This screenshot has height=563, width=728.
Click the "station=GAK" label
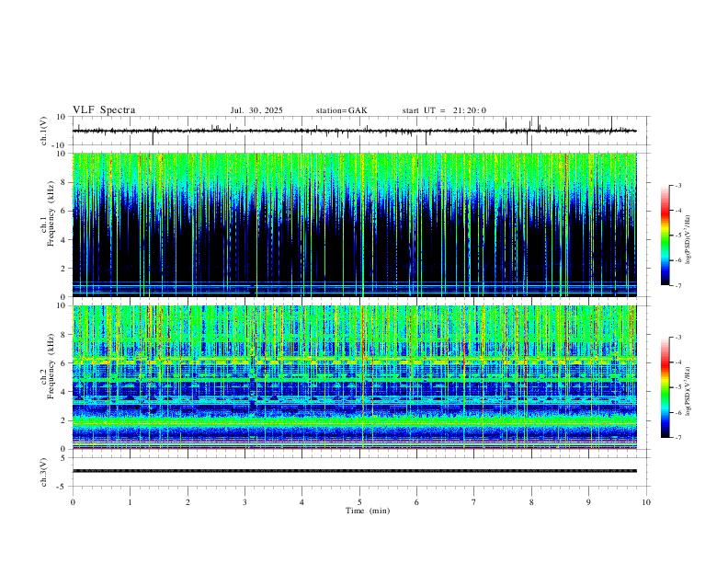pyautogui.click(x=341, y=110)
